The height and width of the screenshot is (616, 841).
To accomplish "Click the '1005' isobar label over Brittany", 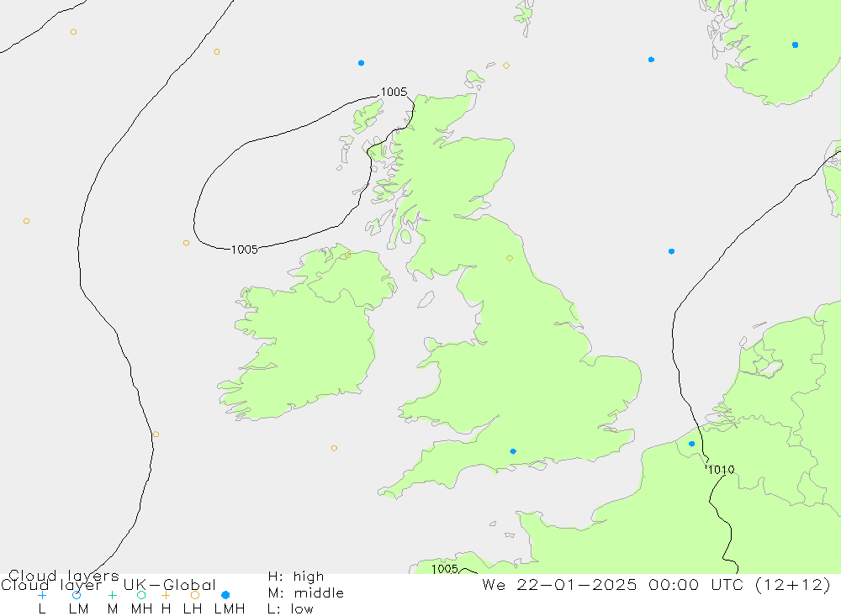I will (445, 569).
